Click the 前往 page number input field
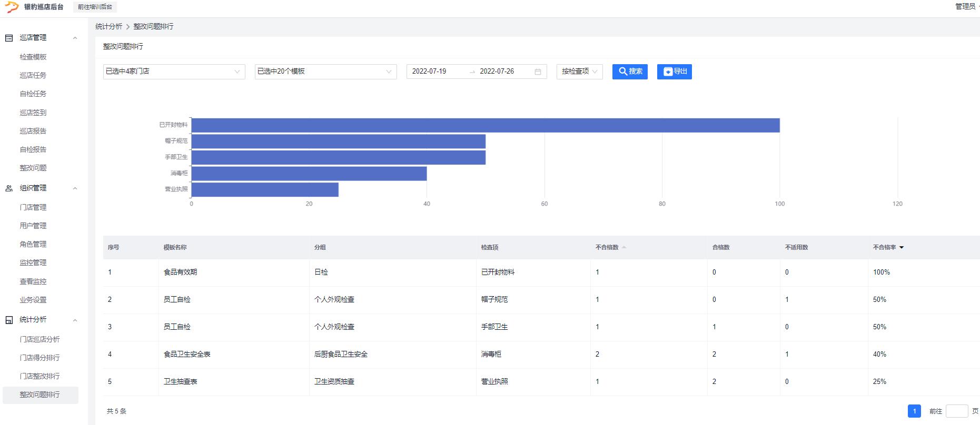 click(956, 411)
